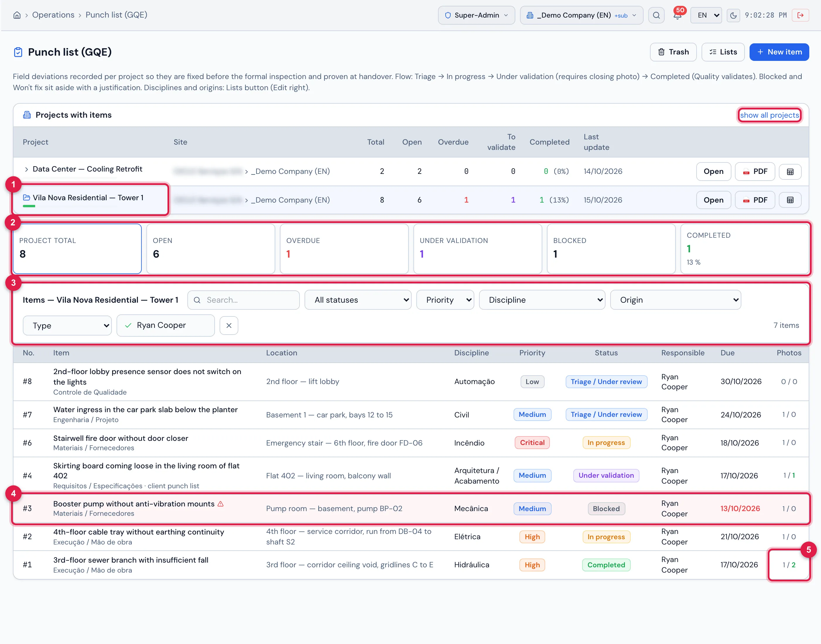The image size is (821, 644).
Task: Export Data Center project to PDF
Action: pos(755,172)
